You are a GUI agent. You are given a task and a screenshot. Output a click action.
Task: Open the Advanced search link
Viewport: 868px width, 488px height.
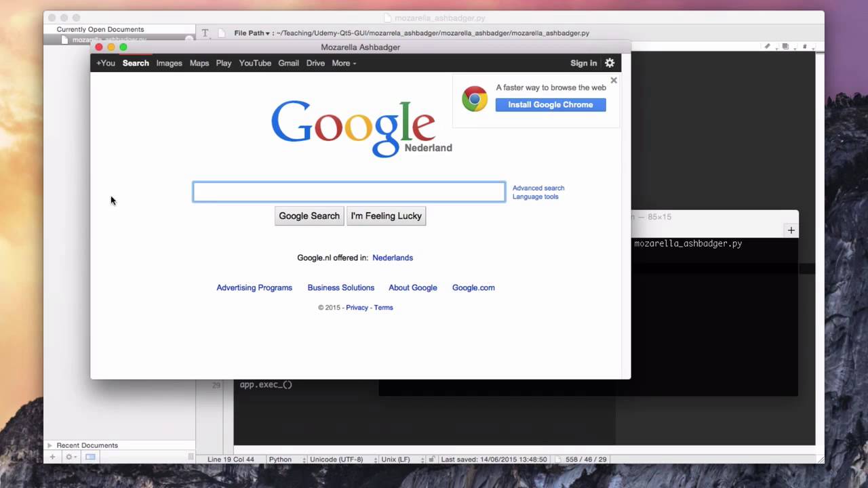tap(538, 188)
